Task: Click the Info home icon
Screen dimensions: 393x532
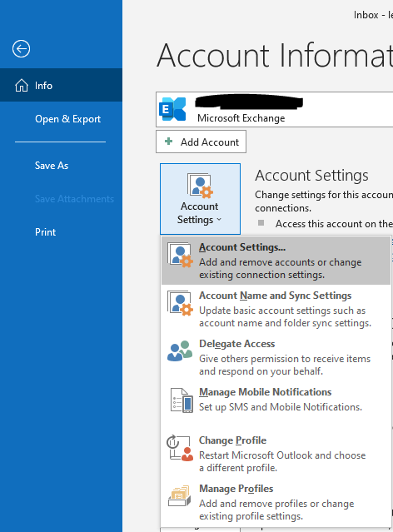Action: coord(22,85)
